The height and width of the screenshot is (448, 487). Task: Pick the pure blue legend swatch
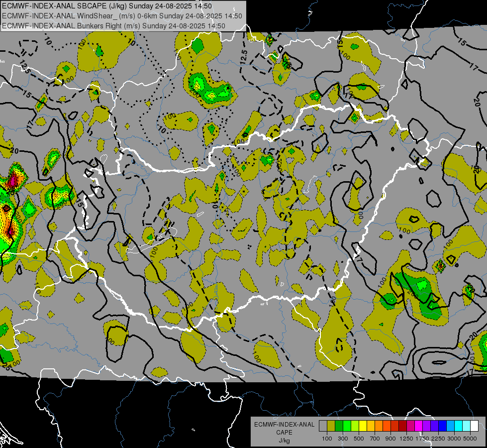443,426
